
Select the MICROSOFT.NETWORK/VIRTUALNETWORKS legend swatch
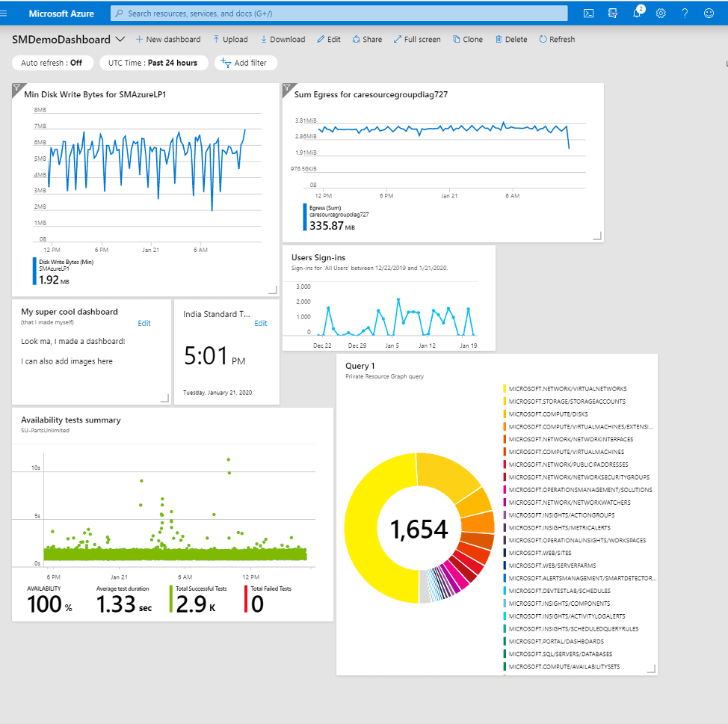[x=504, y=389]
